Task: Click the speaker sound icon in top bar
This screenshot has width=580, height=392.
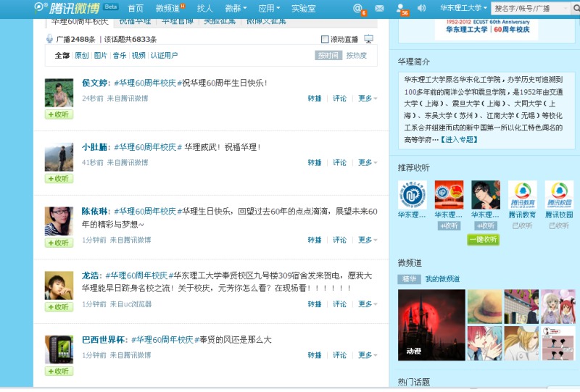Action: (422, 8)
